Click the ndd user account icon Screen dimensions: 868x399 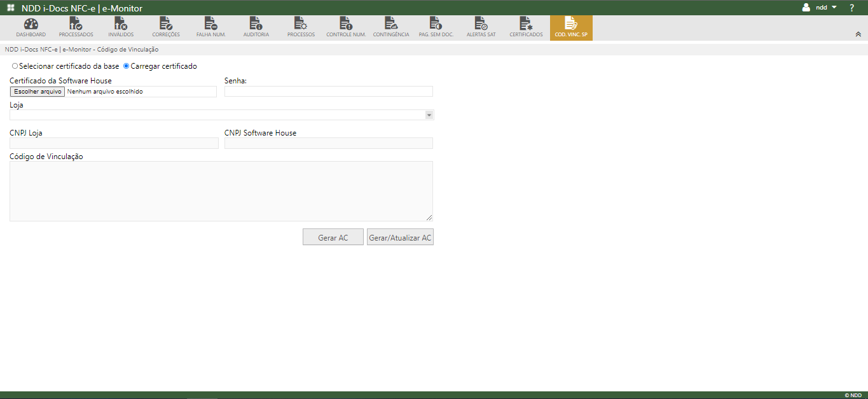point(806,8)
